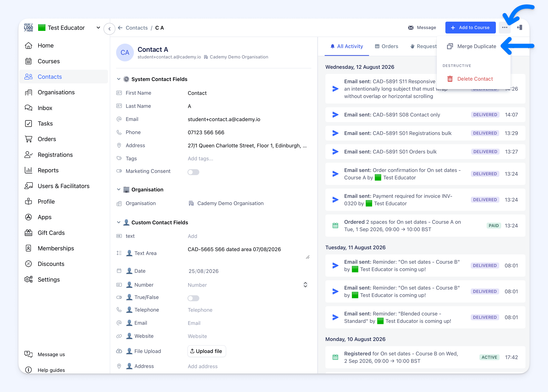Image resolution: width=548 pixels, height=392 pixels.
Task: Open the Payment required for invoice INV-0320 entry
Action: [425, 200]
